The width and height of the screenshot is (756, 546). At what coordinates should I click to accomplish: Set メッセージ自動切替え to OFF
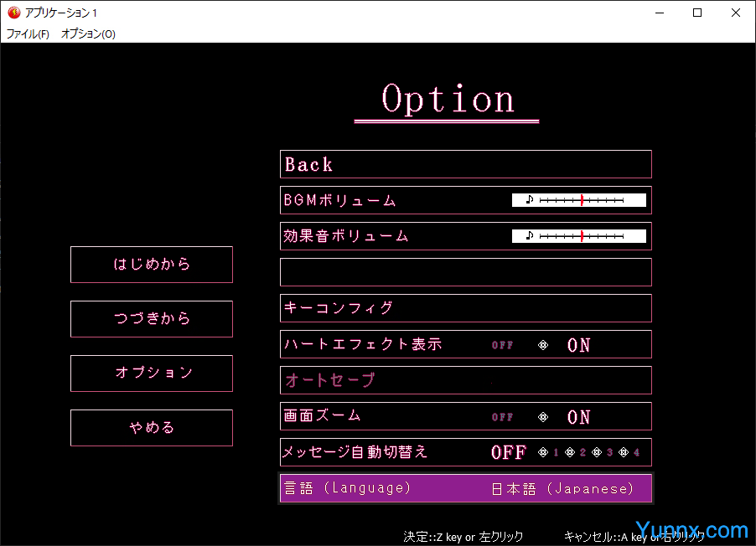[x=508, y=453]
